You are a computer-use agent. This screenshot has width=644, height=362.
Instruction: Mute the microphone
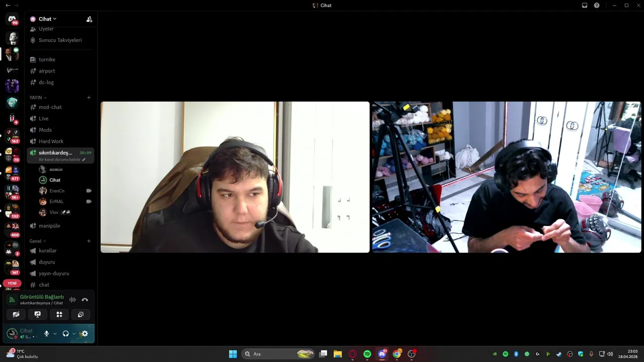coord(47,333)
